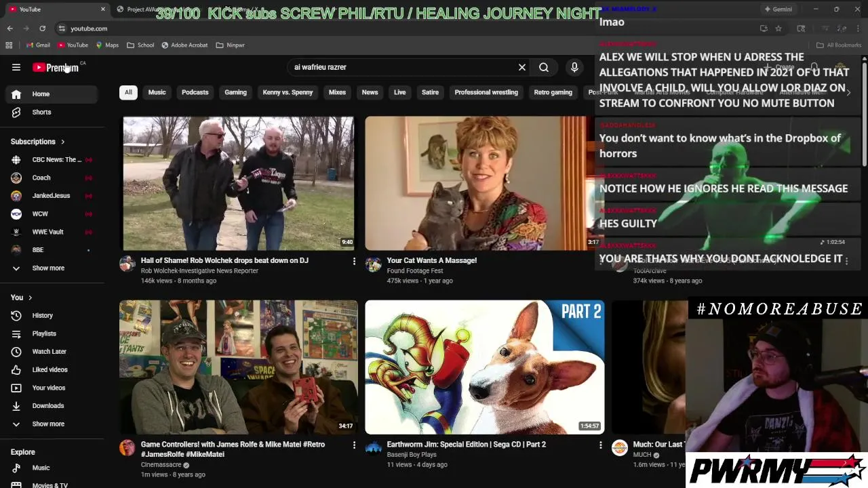Open Playlists in the sidebar
868x488 pixels.
(52, 333)
